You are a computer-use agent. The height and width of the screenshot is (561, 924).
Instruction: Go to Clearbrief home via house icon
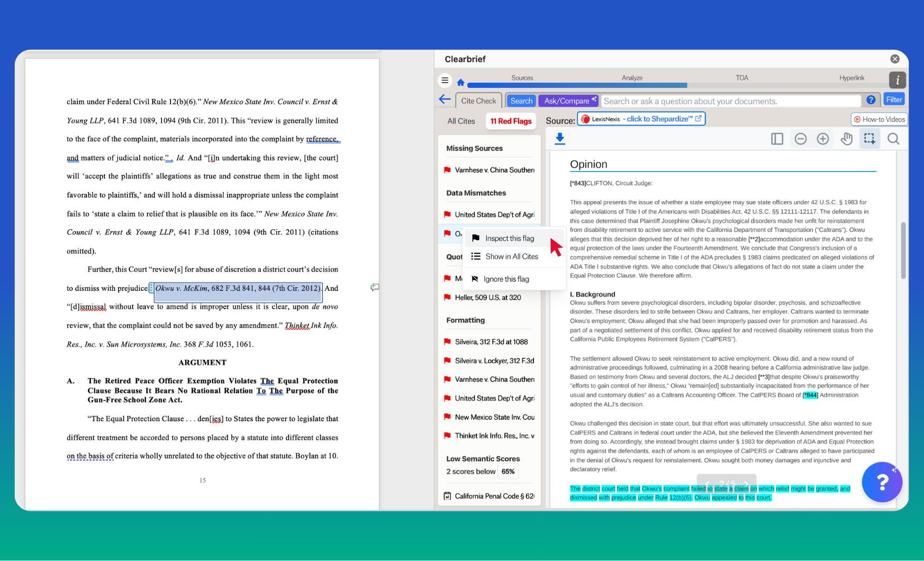[x=461, y=82]
